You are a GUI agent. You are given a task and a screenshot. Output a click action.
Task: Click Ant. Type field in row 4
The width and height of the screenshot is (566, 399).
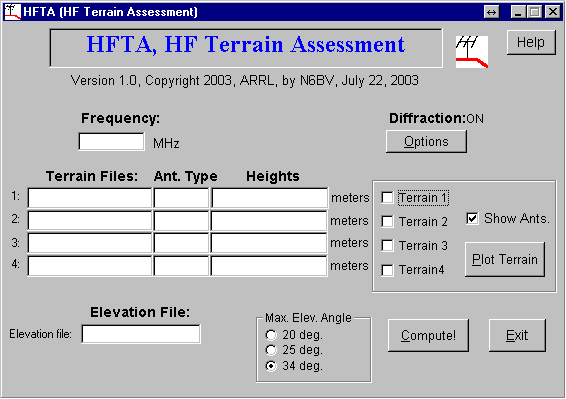182,265
